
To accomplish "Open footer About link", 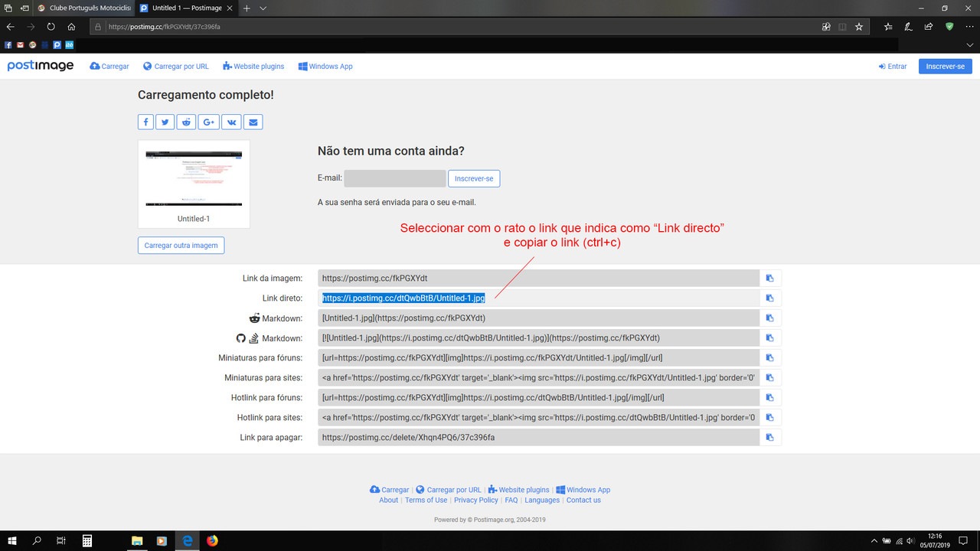I will [x=389, y=500].
